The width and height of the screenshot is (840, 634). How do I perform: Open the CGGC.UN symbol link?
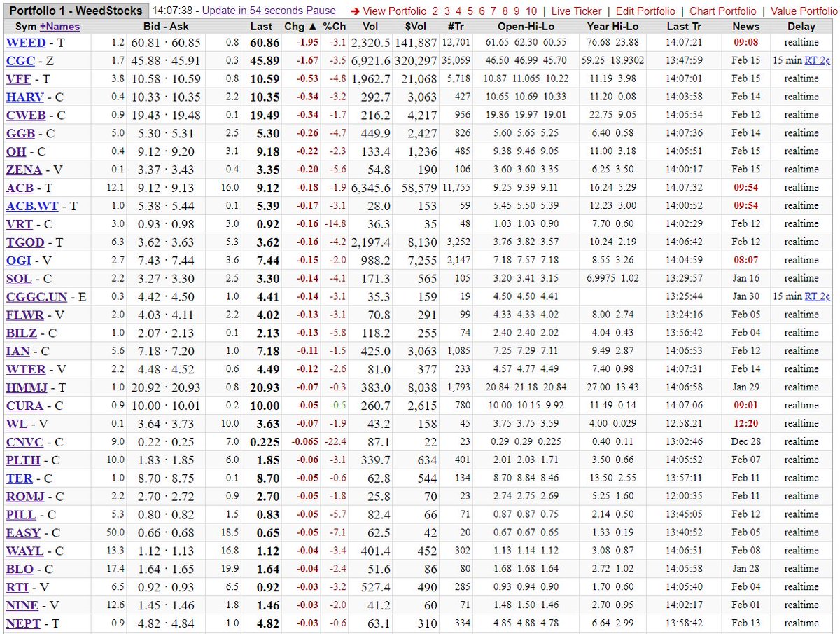36,297
